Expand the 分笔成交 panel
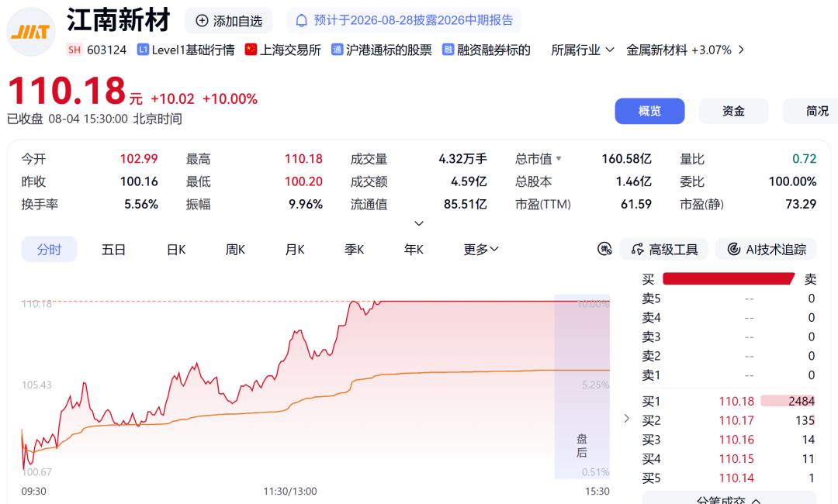The width and height of the screenshot is (838, 504). point(729,499)
